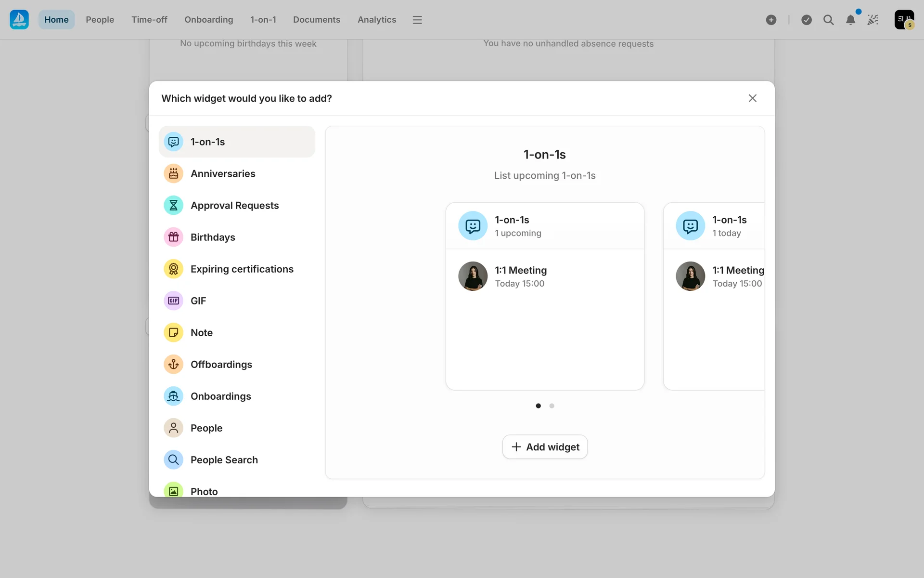924x578 pixels.
Task: Click the Add widget button
Action: pyautogui.click(x=545, y=447)
